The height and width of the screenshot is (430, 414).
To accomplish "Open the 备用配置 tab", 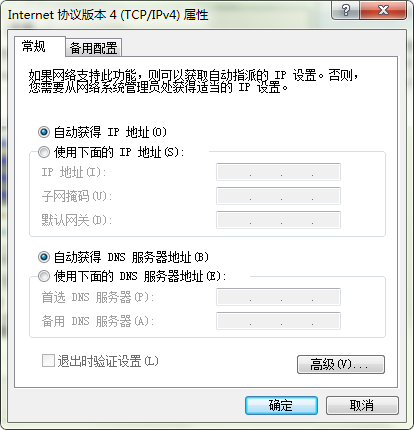I will [94, 48].
